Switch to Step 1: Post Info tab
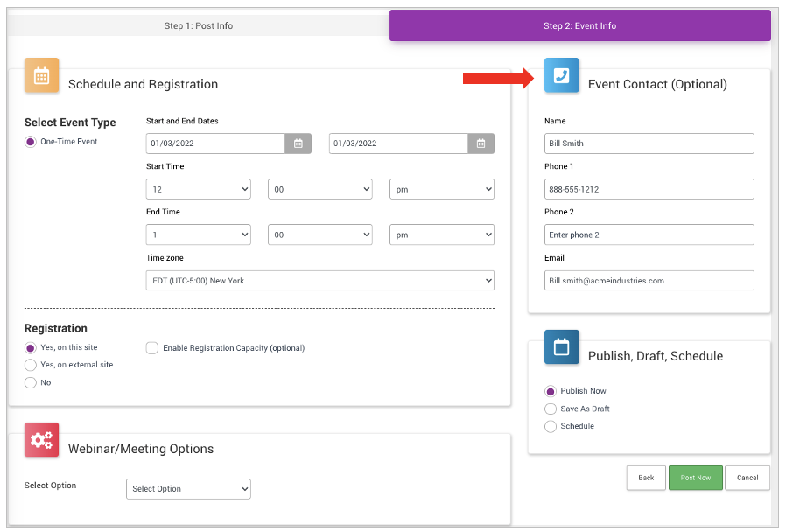Viewport: 786px width, 532px height. pyautogui.click(x=199, y=25)
